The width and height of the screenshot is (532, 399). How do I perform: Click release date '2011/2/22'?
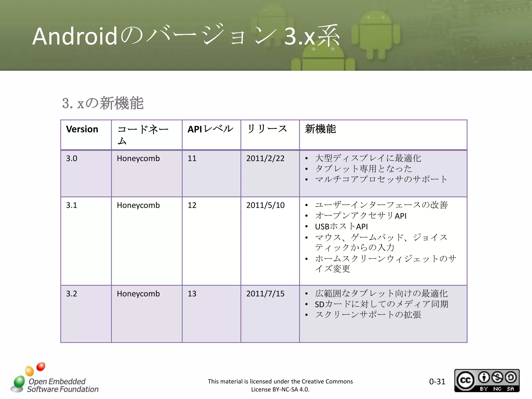[265, 158]
